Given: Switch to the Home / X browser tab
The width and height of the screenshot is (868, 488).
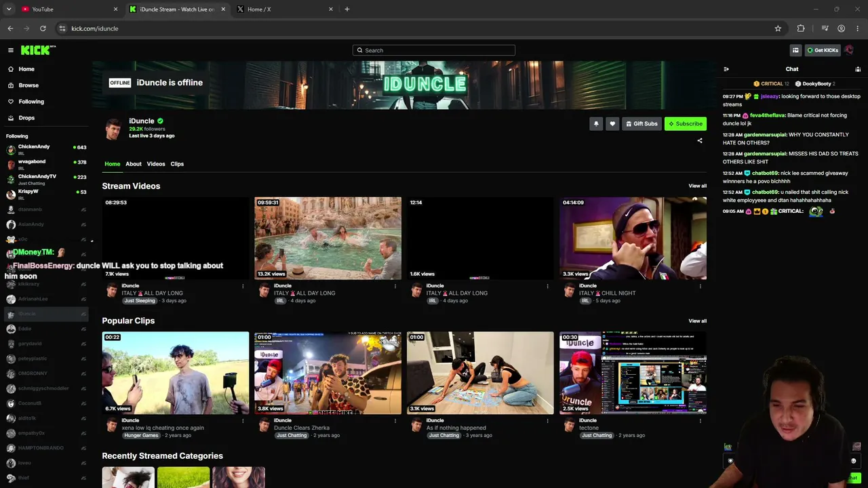Looking at the screenshot, I should (285, 9).
